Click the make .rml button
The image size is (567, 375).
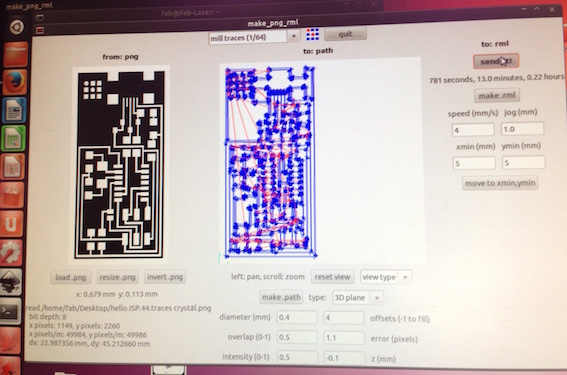(x=497, y=95)
